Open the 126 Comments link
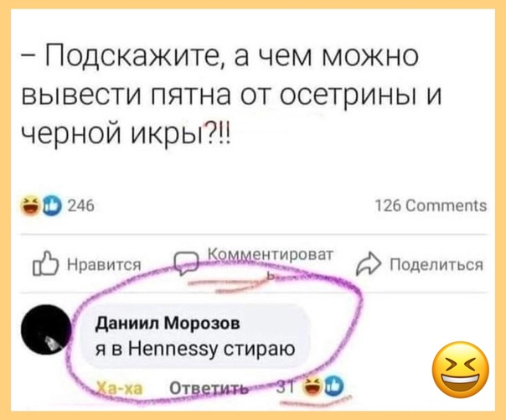 click(431, 205)
